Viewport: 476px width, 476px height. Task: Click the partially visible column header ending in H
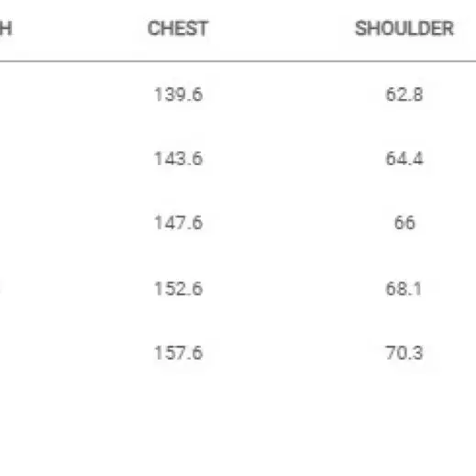(x=6, y=28)
